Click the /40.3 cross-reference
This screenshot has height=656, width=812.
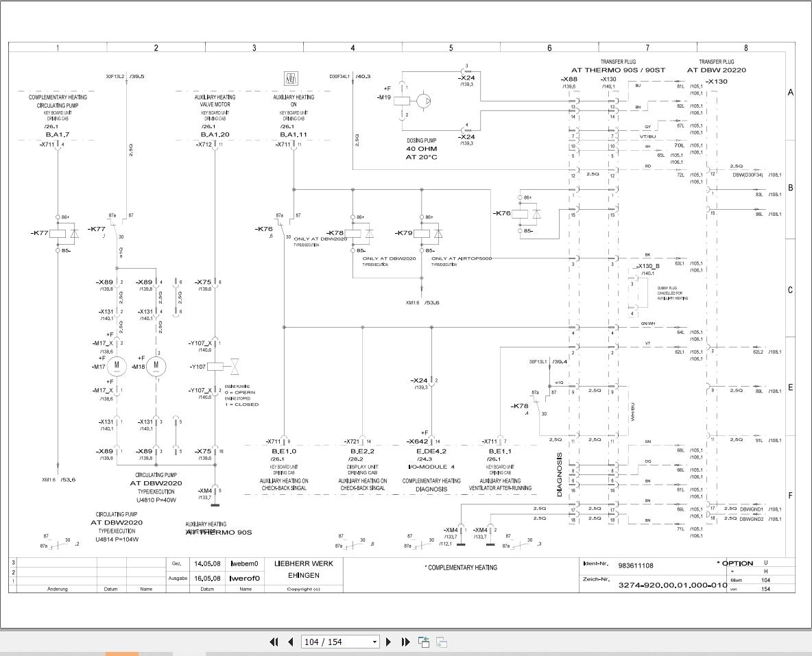[x=363, y=76]
